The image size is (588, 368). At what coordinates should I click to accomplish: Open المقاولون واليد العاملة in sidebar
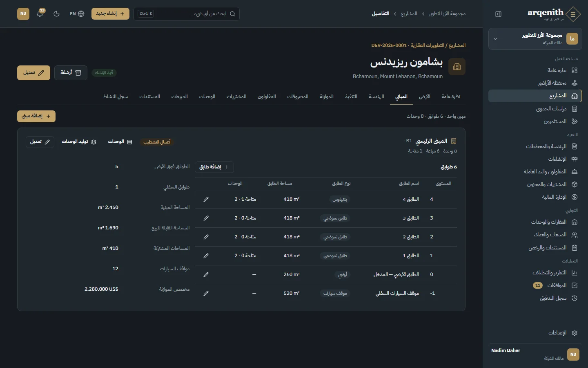[535, 172]
